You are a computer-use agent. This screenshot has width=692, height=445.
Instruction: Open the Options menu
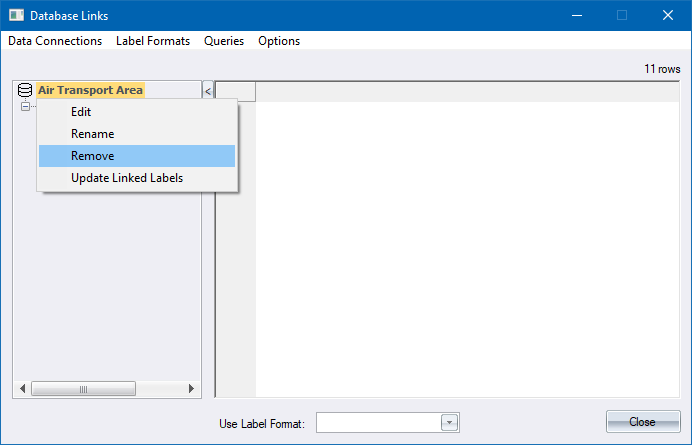click(x=279, y=41)
